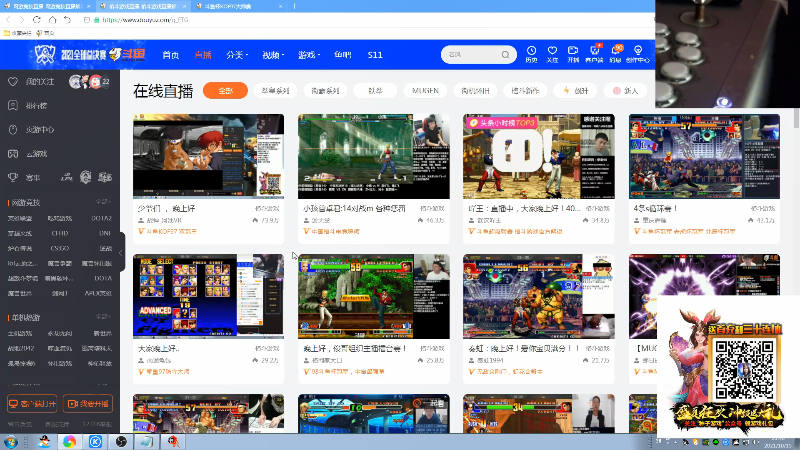Open the CSGO category link in sidebar
The width and height of the screenshot is (800, 450).
60,248
